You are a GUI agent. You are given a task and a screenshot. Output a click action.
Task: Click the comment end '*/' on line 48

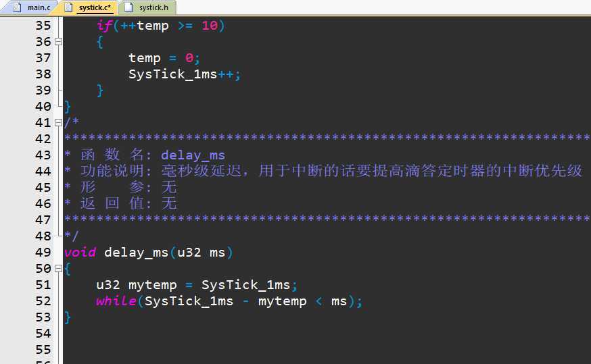click(72, 236)
